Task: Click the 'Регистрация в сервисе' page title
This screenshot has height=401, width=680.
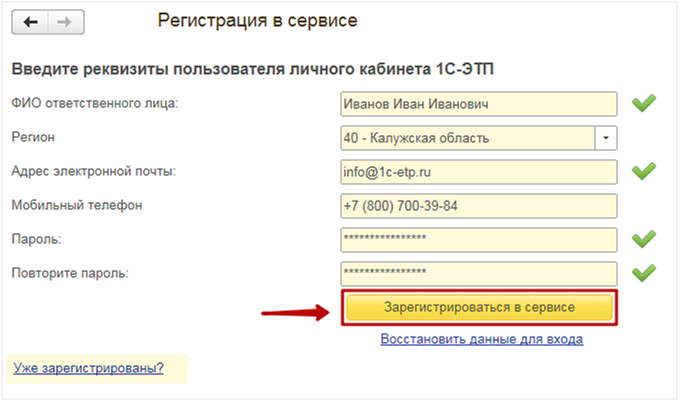Action: coord(257,20)
